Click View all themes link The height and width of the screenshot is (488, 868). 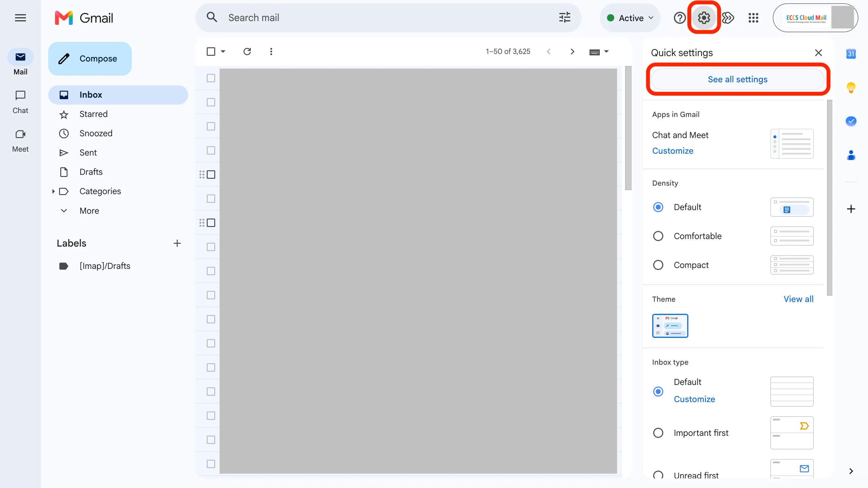[798, 299]
